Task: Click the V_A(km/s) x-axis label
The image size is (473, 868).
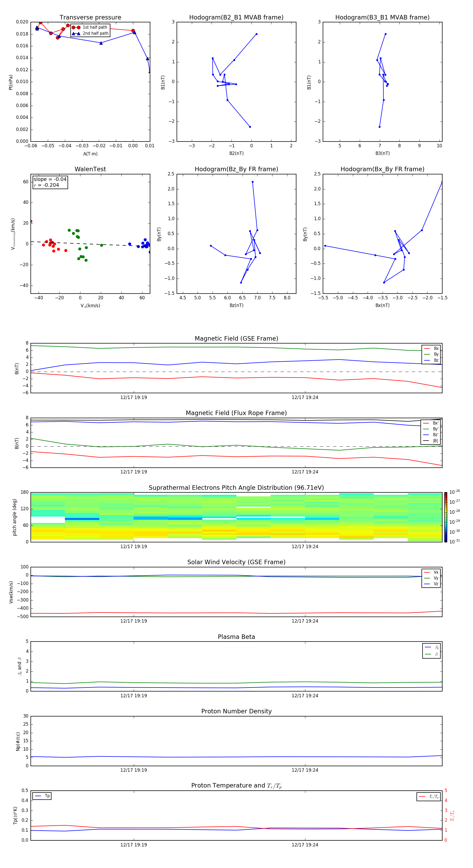Action: tap(90, 306)
